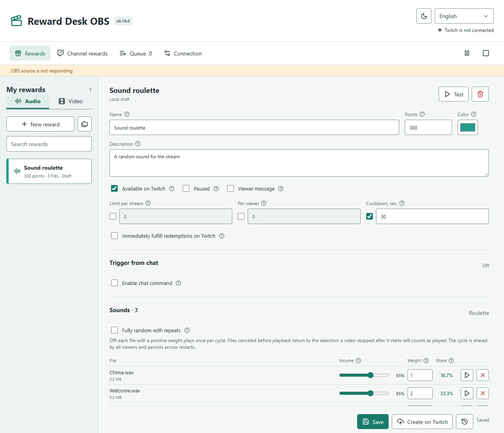Image resolution: width=504 pixels, height=433 pixels.
Task: Go to the Connection tab
Action: click(183, 53)
